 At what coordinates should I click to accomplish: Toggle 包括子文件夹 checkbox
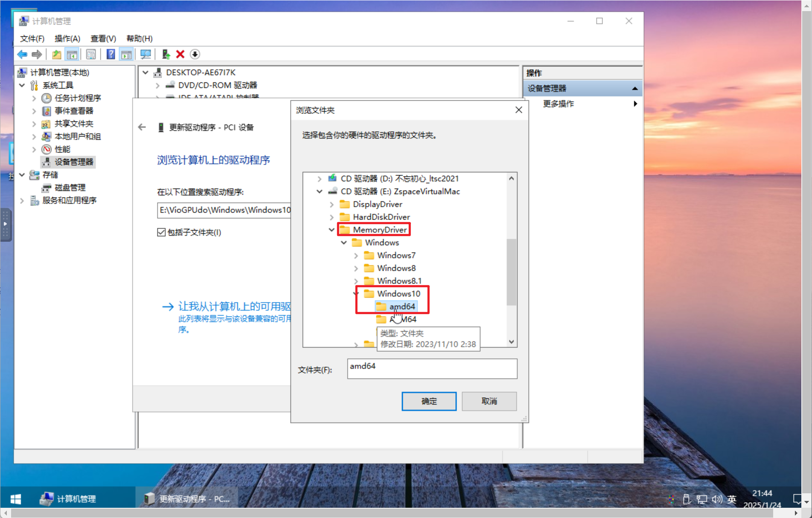point(161,232)
